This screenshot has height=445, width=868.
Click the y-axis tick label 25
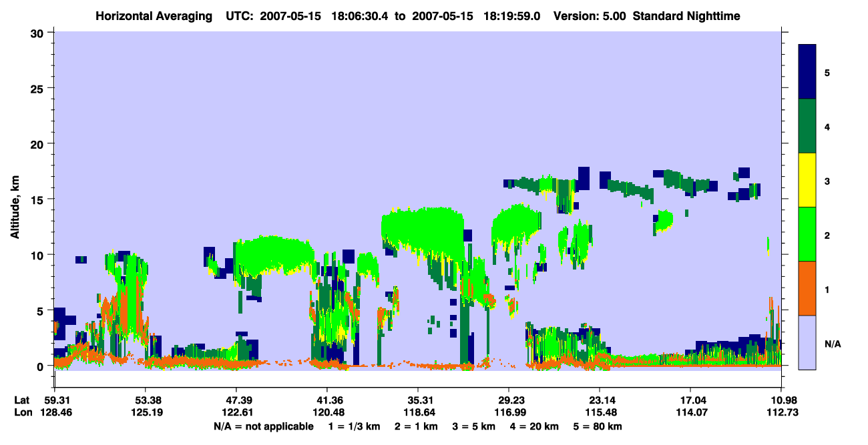coord(39,88)
